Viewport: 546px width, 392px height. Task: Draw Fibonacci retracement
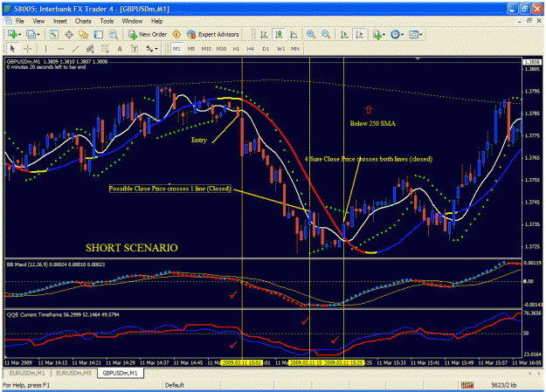(105, 49)
